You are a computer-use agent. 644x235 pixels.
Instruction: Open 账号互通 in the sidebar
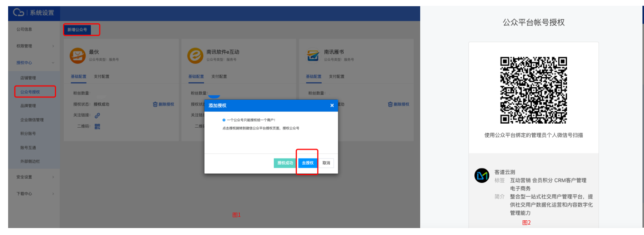(28, 148)
